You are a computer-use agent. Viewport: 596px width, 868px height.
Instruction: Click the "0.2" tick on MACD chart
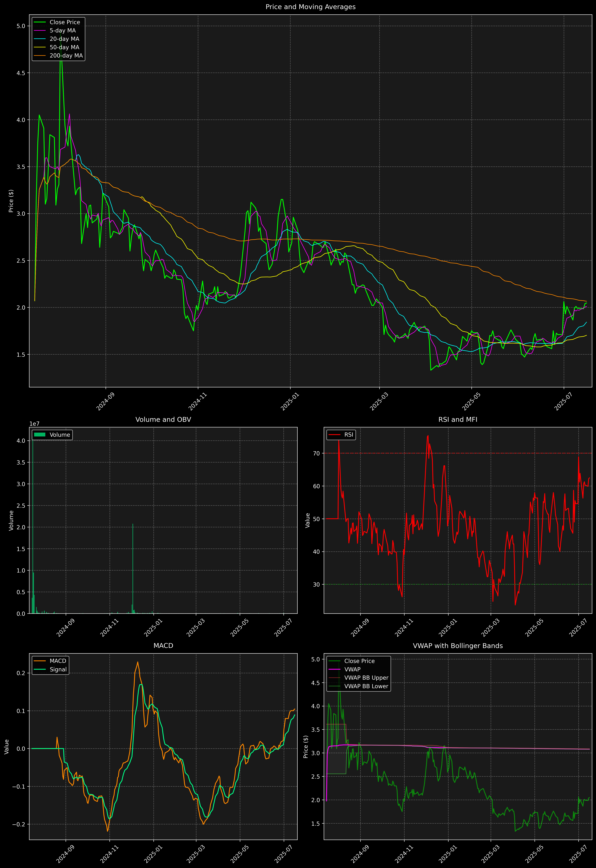click(21, 673)
